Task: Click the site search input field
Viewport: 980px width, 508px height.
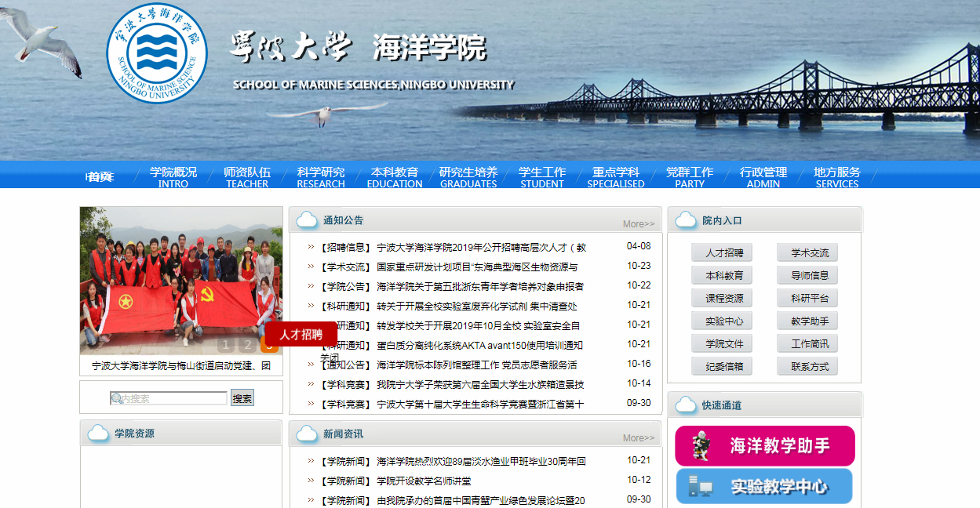Action: pyautogui.click(x=174, y=398)
